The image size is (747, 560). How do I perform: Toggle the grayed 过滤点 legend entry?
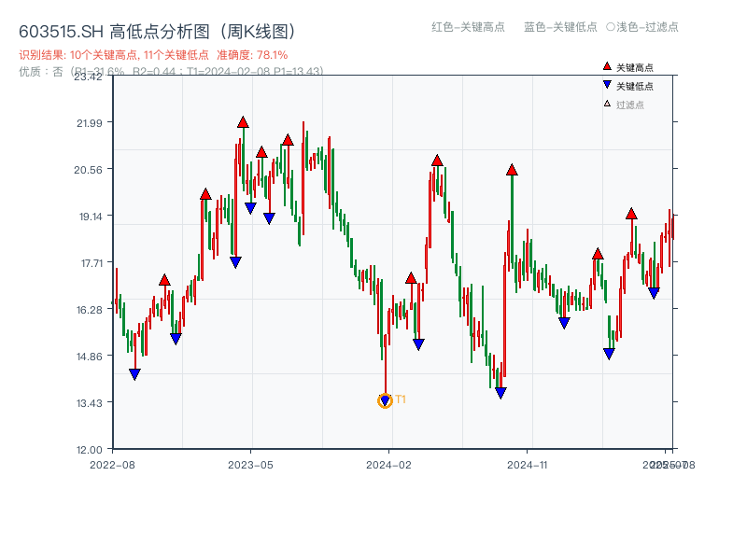click(x=632, y=103)
